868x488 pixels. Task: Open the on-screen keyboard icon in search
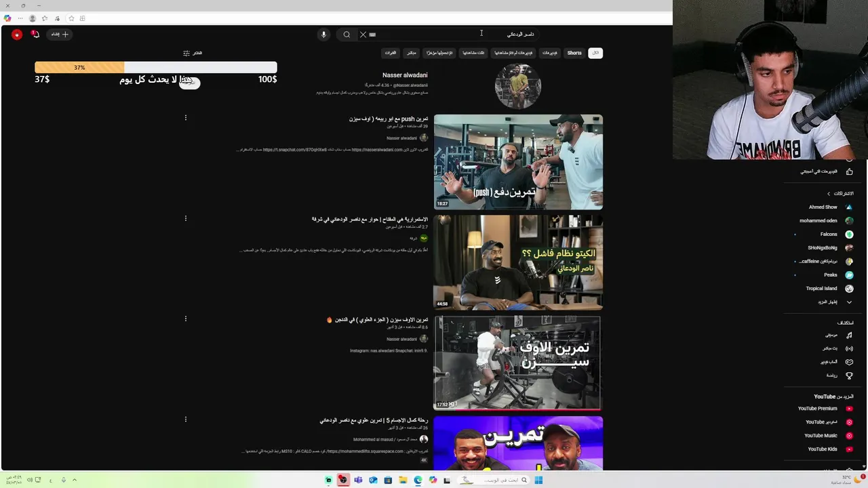click(x=372, y=35)
